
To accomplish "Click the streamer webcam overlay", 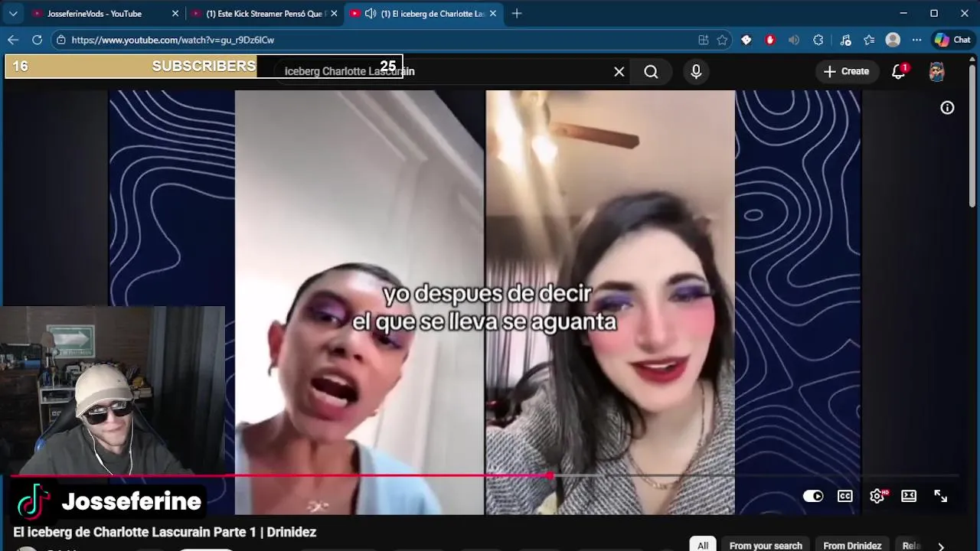I will coord(113,390).
